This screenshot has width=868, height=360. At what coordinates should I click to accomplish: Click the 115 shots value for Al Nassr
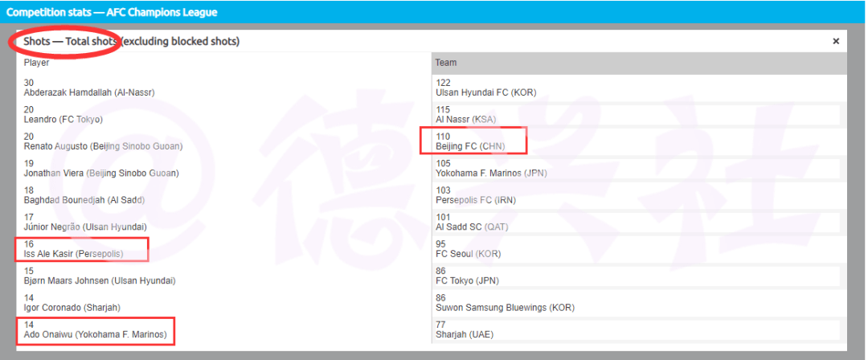(x=444, y=109)
